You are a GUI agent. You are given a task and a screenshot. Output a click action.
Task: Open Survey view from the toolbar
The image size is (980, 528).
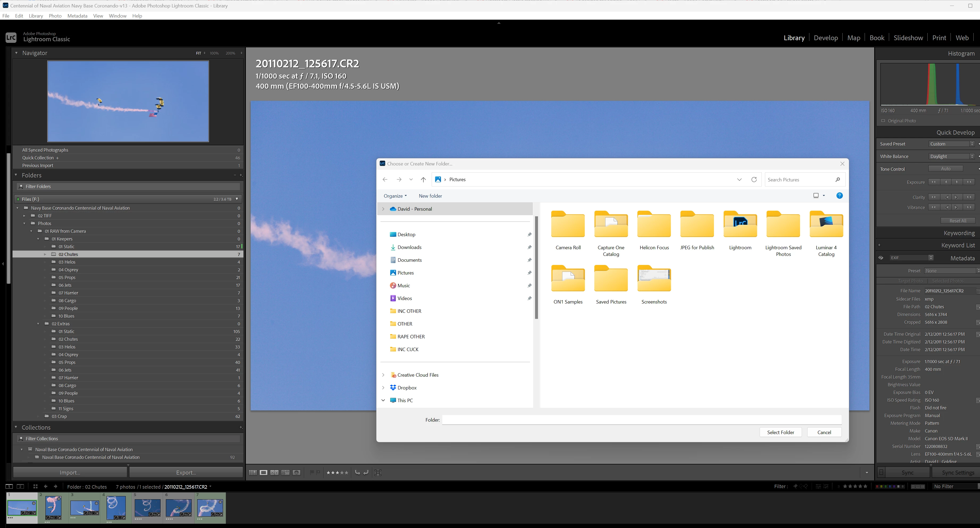[x=285, y=472]
